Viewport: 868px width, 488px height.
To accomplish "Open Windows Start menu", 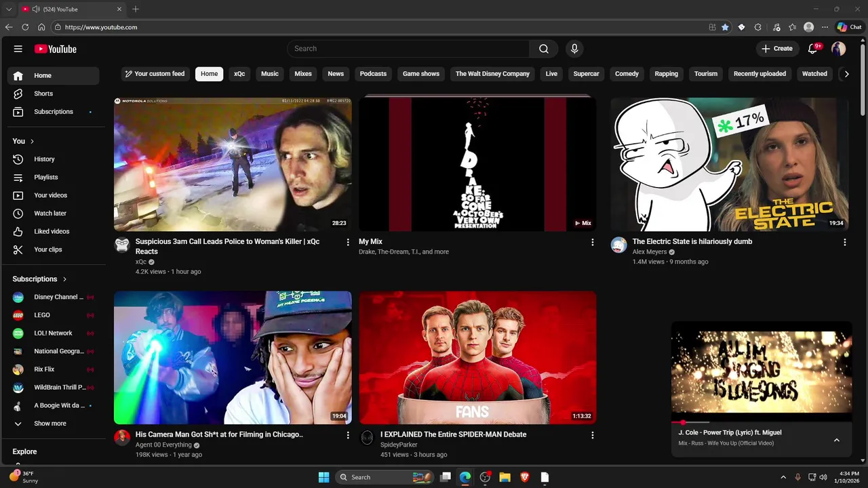I will pyautogui.click(x=323, y=477).
